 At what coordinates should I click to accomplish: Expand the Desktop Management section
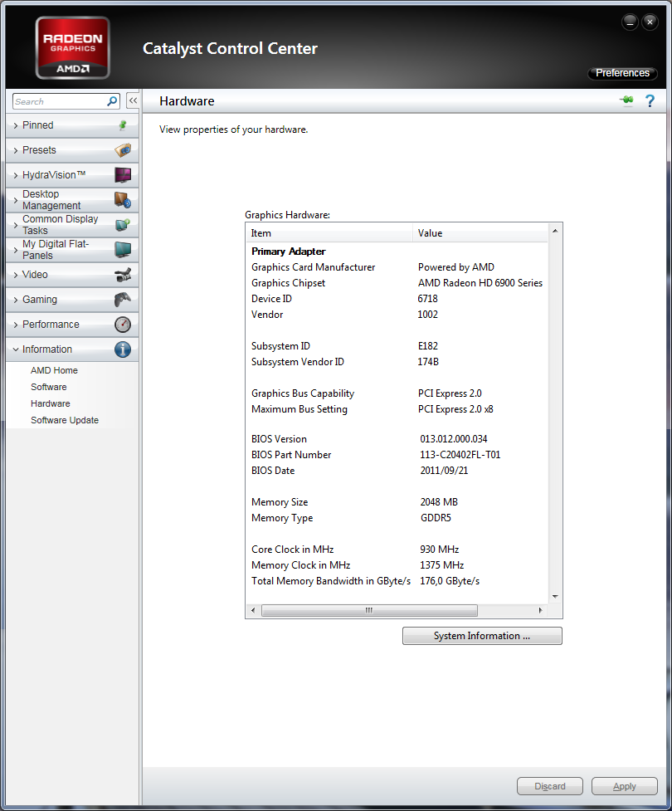coord(72,200)
